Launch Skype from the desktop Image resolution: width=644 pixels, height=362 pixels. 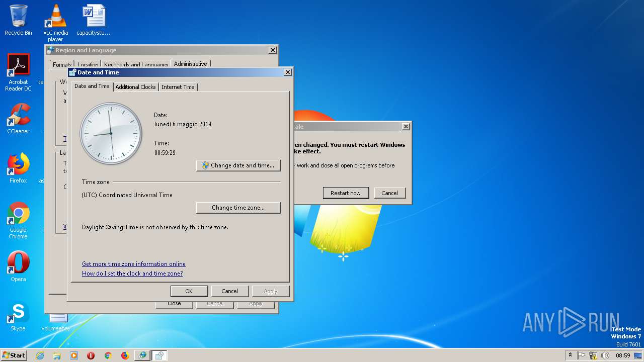point(18,316)
